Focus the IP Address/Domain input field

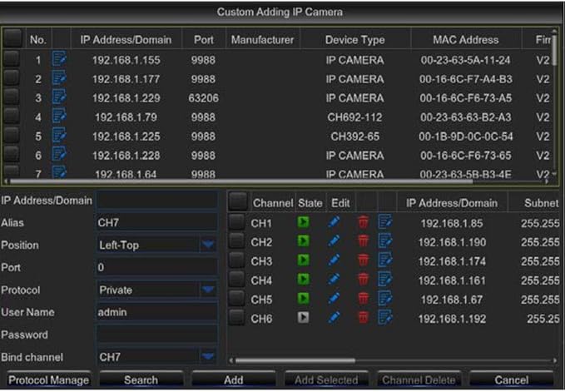(156, 201)
